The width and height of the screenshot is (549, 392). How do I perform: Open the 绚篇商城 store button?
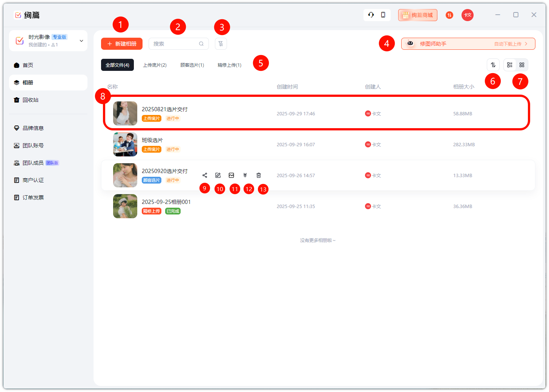(418, 15)
